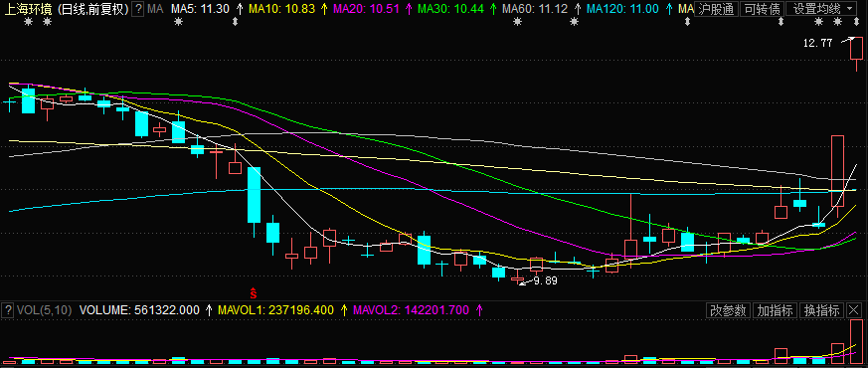The image size is (868, 368).
Task: Click the asterisk marker beneath the MA60 label
Action: [x=518, y=22]
